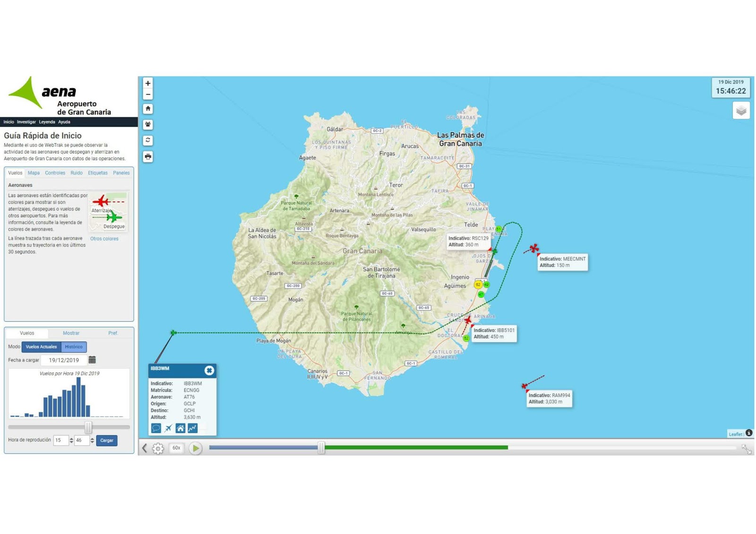Viewport: 756px width, 534px height.
Task: Click the Fecha a cargar date field
Action: coord(64,360)
